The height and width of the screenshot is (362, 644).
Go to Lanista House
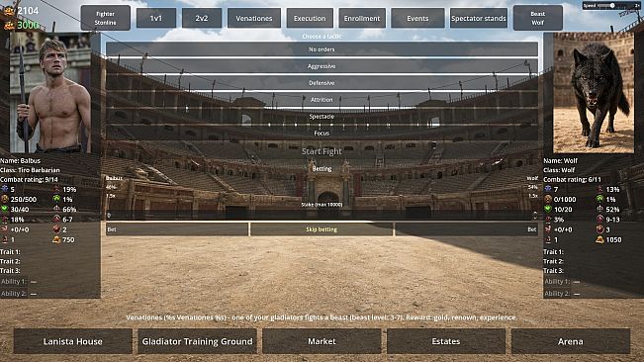point(72,341)
